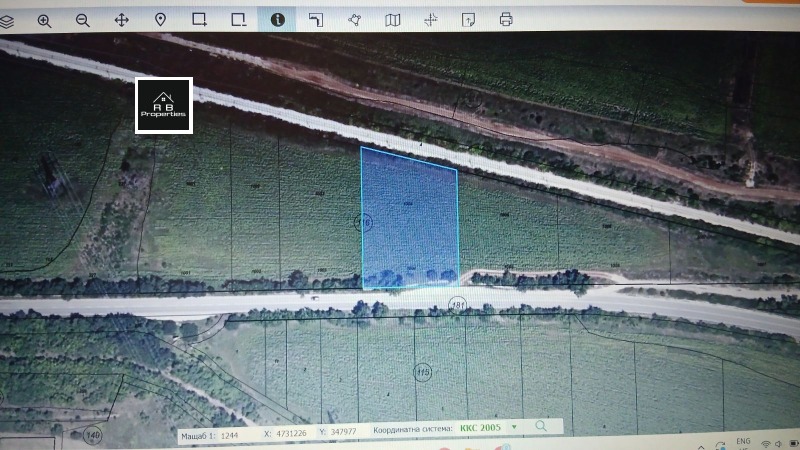Screen dimensions: 800x450
Task: Activate the location pin marker tool
Action: pos(160,20)
